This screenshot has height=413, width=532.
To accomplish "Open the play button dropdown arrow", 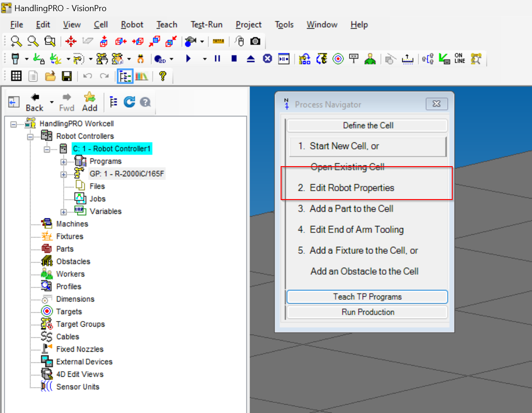I will point(205,59).
